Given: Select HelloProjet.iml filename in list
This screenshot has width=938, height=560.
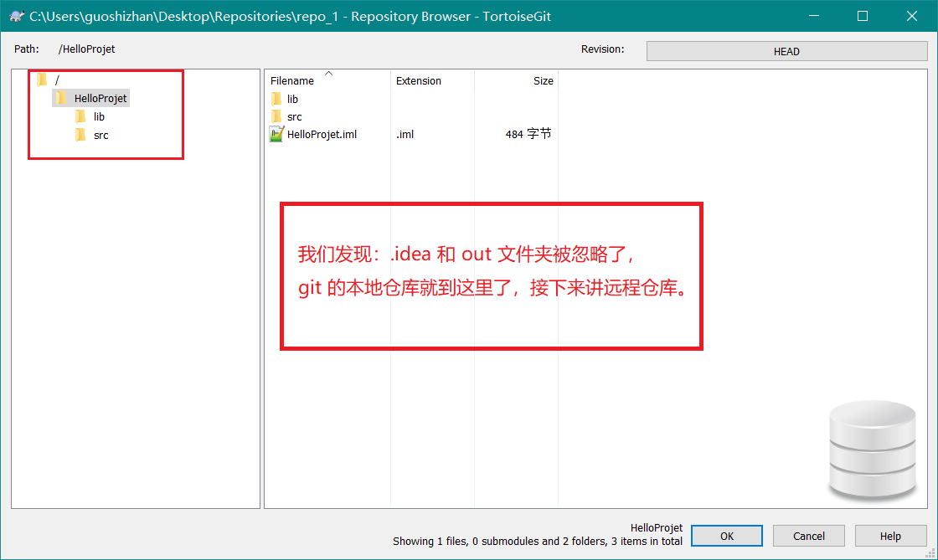Looking at the screenshot, I should click(x=322, y=135).
